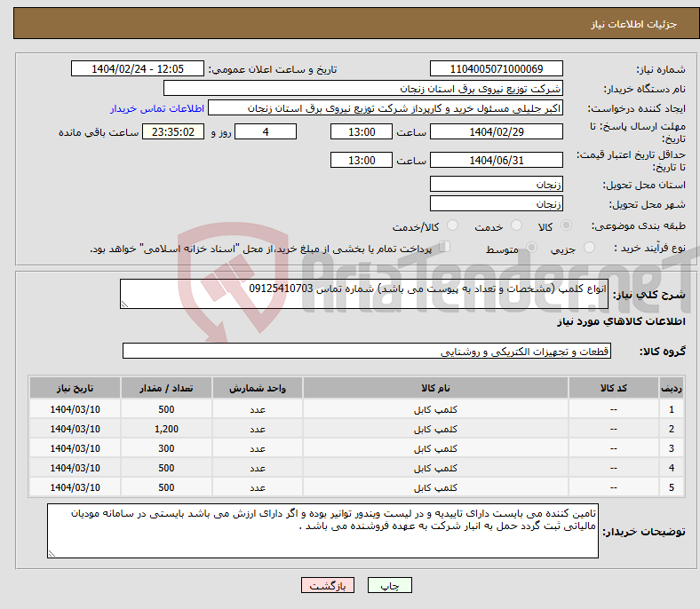Select the جزیی purchase type radio
Screen dimensions: 700x609
[x=589, y=247]
